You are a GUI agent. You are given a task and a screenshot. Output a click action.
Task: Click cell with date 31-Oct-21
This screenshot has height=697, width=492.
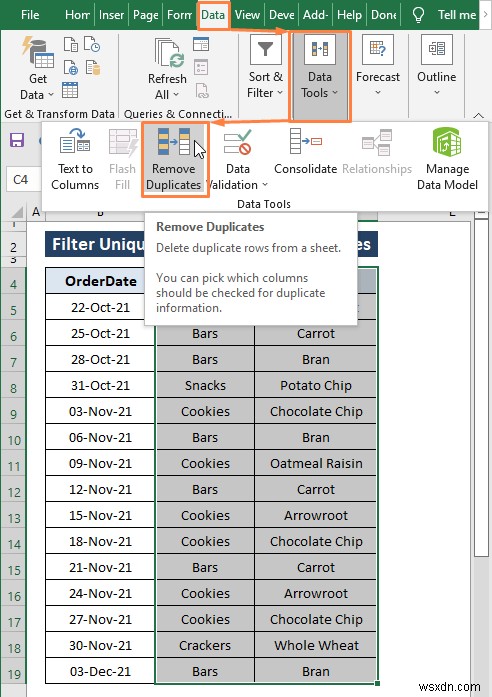click(x=100, y=385)
